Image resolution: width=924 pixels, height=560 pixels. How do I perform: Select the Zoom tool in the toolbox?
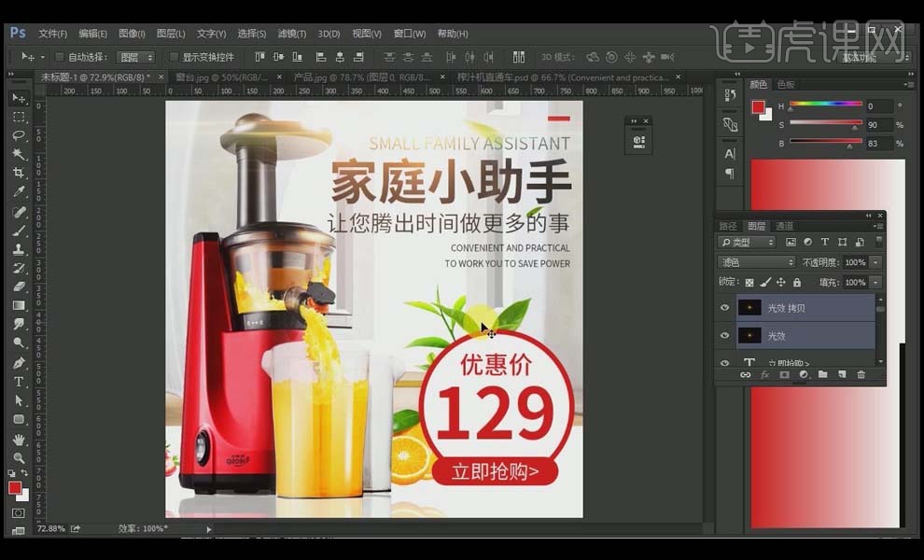point(19,458)
